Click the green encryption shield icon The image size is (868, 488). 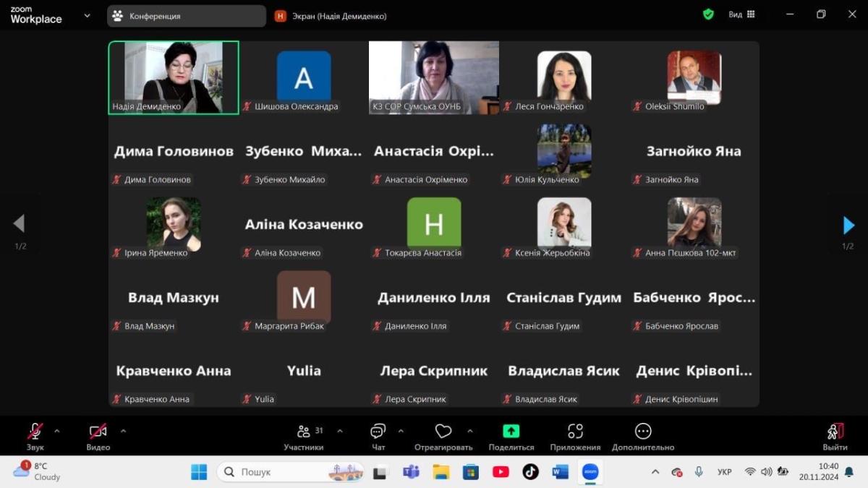(708, 14)
